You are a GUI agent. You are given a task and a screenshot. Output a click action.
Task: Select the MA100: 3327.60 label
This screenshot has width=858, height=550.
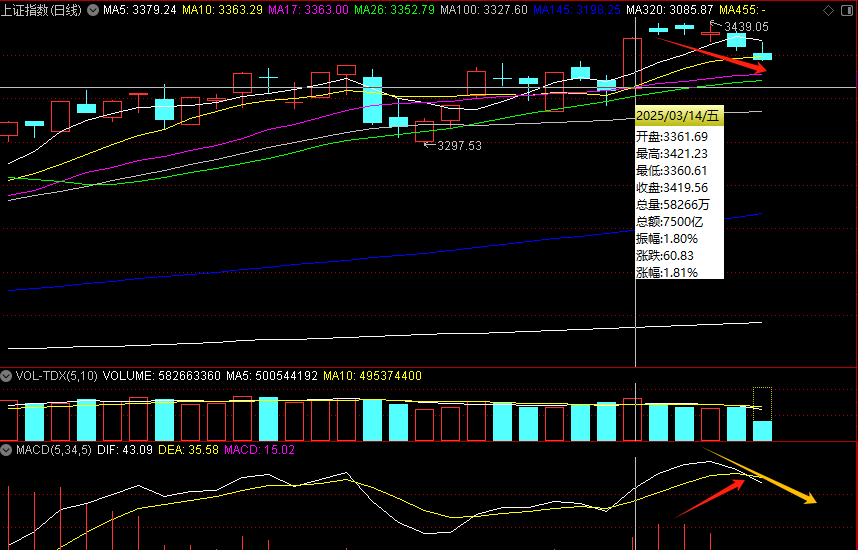pyautogui.click(x=484, y=10)
